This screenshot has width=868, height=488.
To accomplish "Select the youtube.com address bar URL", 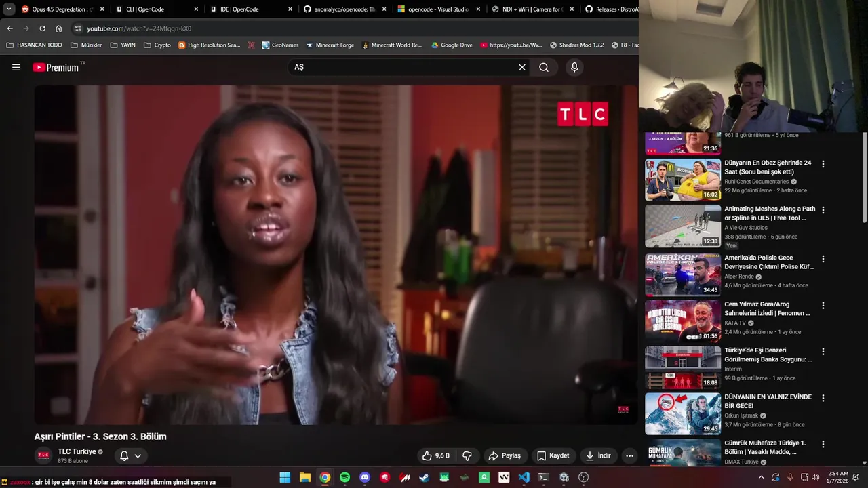I will (x=139, y=28).
